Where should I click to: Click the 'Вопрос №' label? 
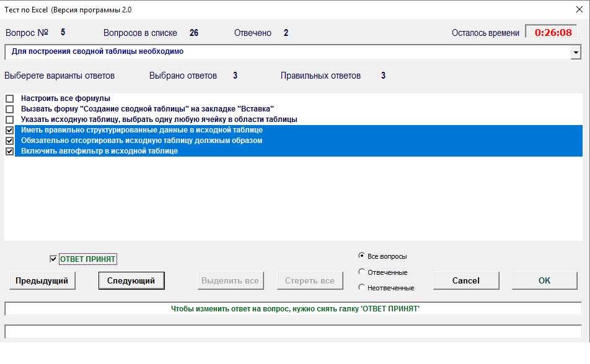click(x=27, y=33)
